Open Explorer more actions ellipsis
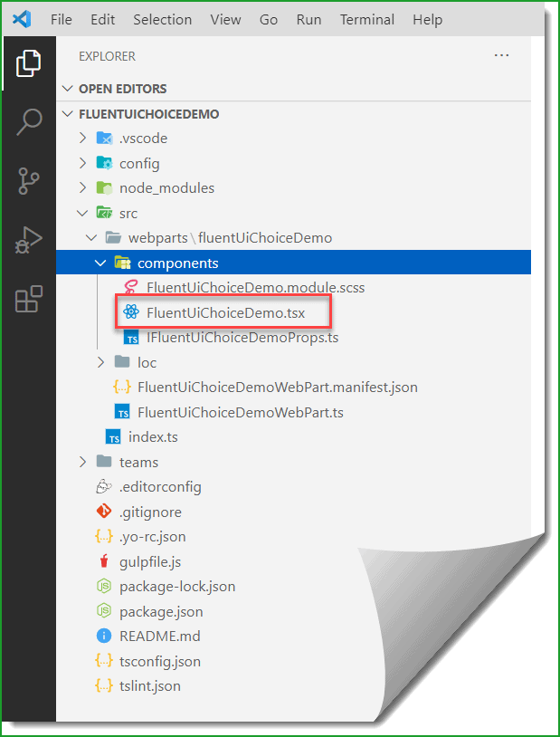The image size is (560, 737). click(501, 56)
